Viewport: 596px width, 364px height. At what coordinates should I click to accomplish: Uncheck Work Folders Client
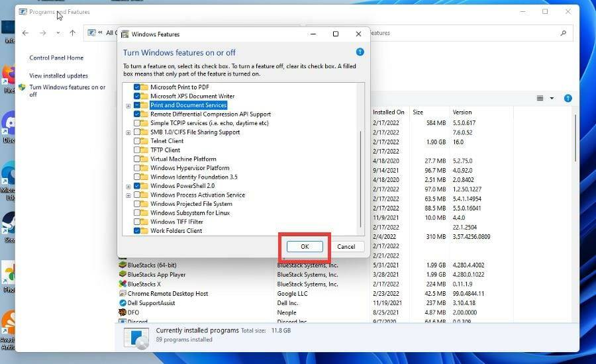click(x=137, y=230)
